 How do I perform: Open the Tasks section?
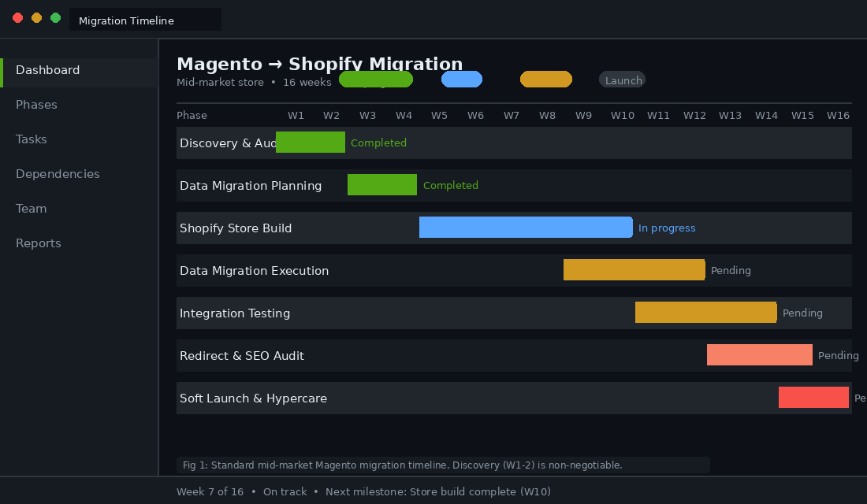tap(32, 140)
